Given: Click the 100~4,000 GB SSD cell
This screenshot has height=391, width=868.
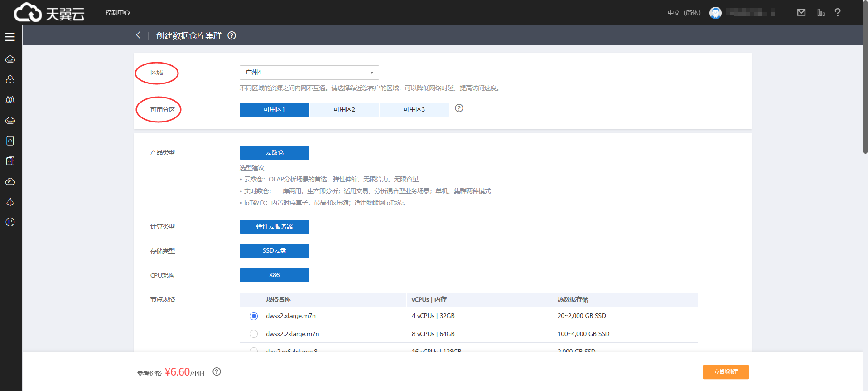Looking at the screenshot, I should (583, 334).
